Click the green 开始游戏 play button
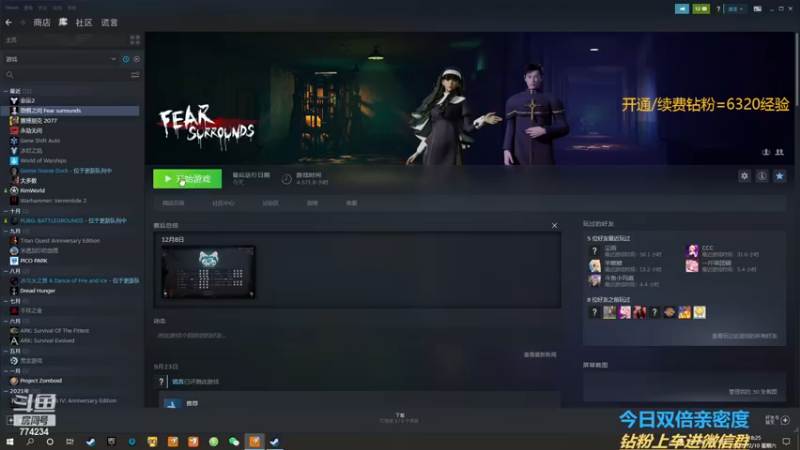Viewport: 800px width, 450px height. (187, 179)
